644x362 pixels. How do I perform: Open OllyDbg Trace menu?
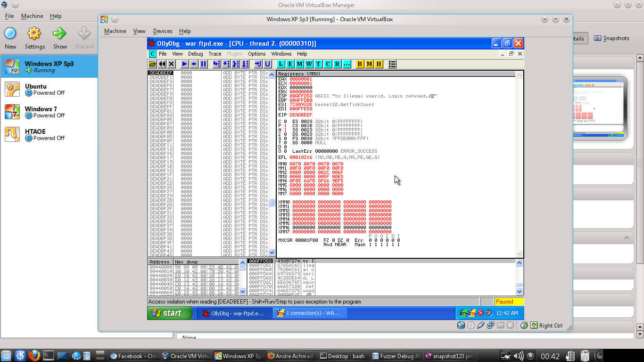coord(215,54)
